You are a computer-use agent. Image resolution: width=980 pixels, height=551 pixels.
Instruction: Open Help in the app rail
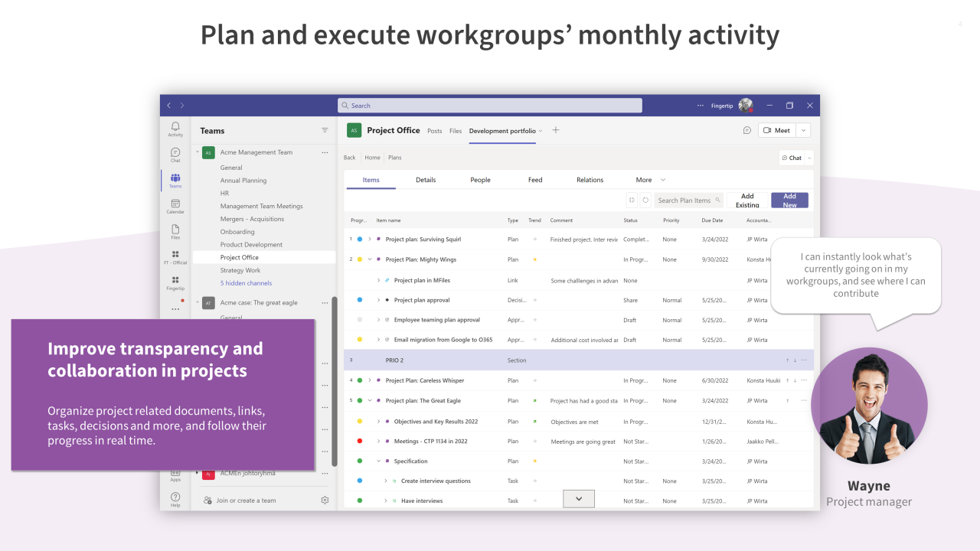pyautogui.click(x=175, y=500)
